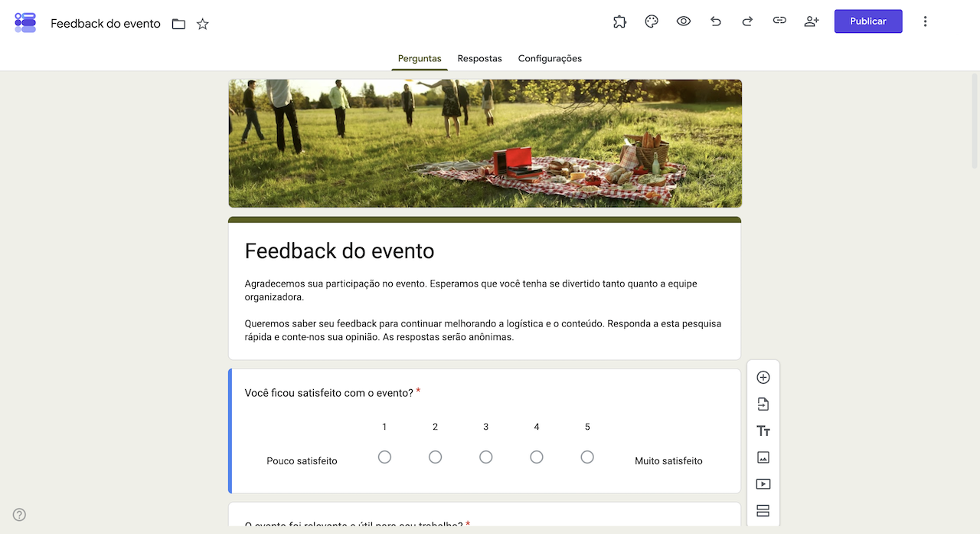
Task: Add a new section
Action: point(763,511)
